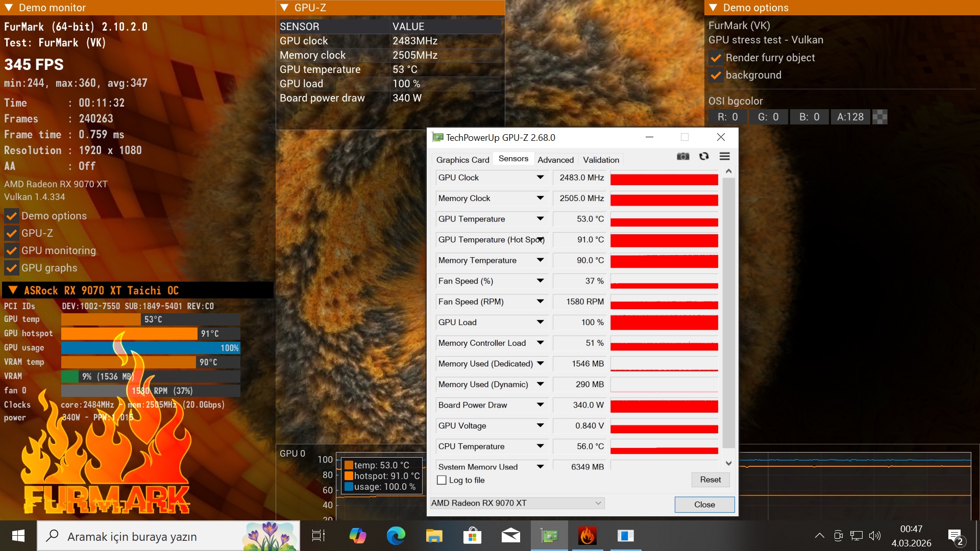Viewport: 980px width, 551px height.
Task: Click the GPU-Z refresh sensors icon
Action: tap(704, 157)
